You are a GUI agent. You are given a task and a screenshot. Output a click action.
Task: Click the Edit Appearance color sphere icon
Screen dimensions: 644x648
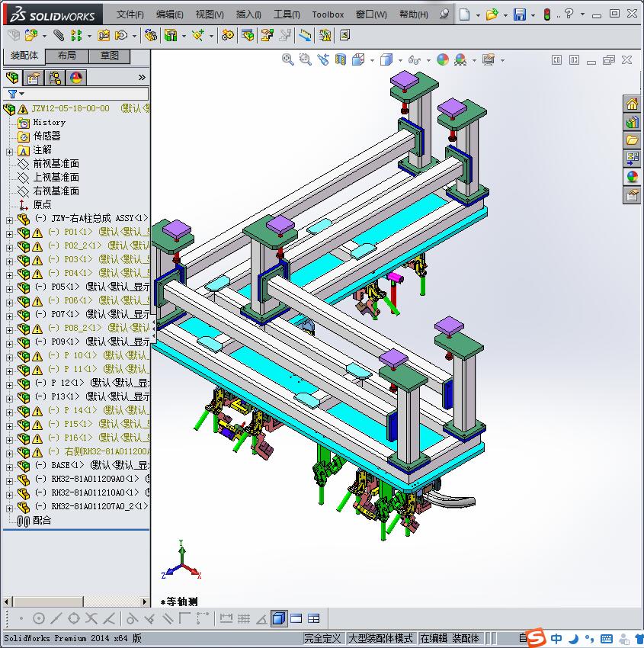(x=442, y=60)
